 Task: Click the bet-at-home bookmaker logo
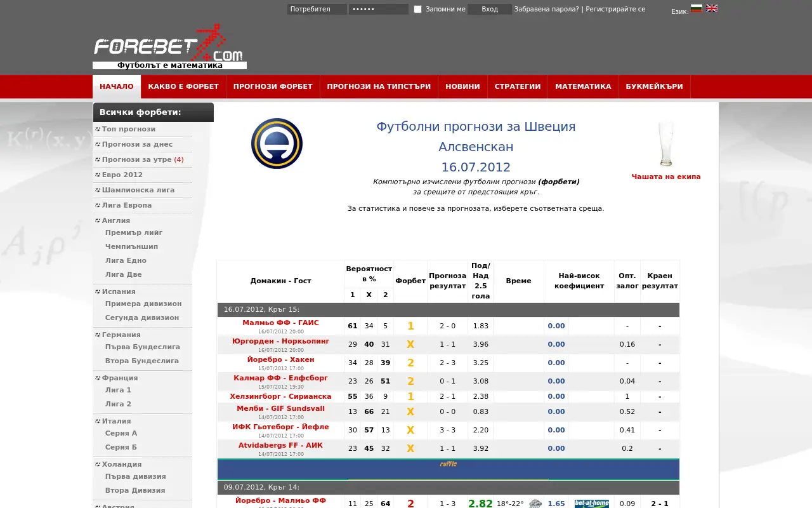coord(592,504)
